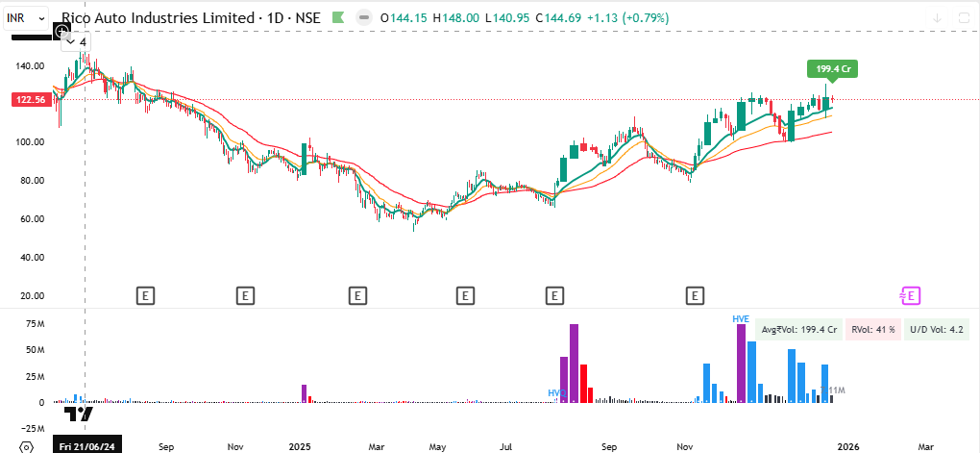Click the 20.00 price axis label
980x453 pixels.
(32, 295)
